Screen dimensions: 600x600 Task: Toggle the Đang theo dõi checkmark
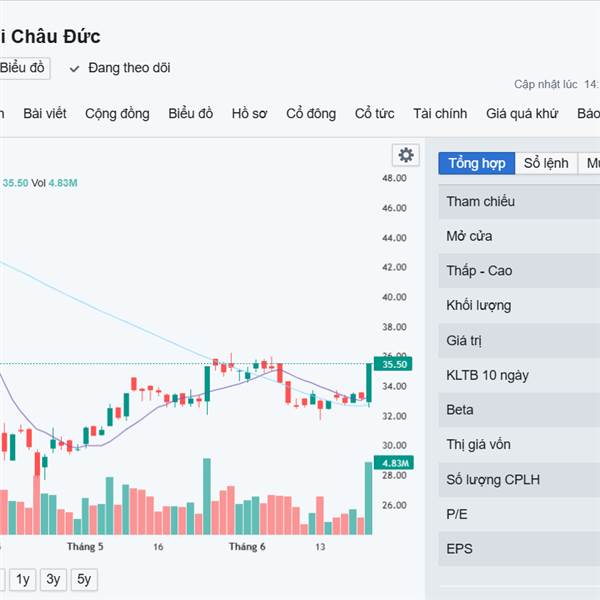click(x=74, y=69)
